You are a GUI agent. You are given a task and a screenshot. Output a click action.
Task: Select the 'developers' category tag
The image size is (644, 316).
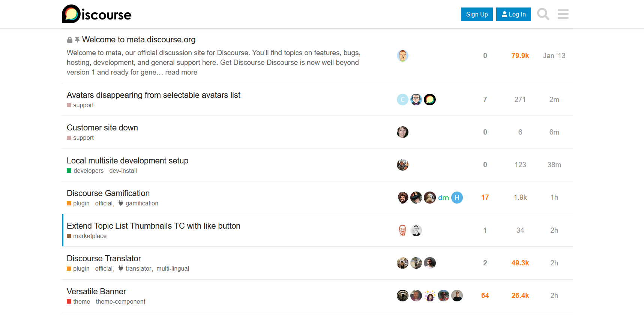click(85, 171)
